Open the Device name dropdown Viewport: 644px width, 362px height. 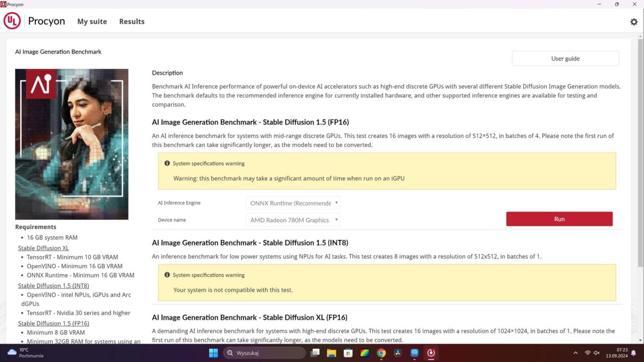click(293, 220)
